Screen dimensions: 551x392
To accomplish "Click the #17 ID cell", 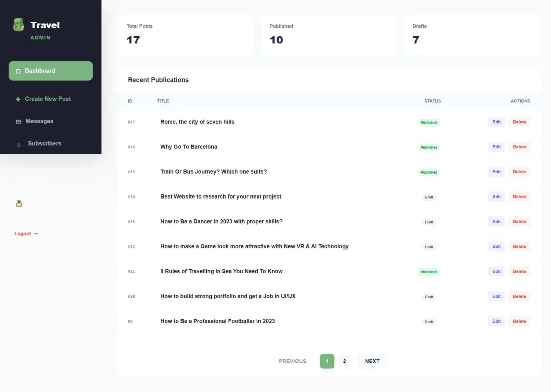I will point(131,122).
